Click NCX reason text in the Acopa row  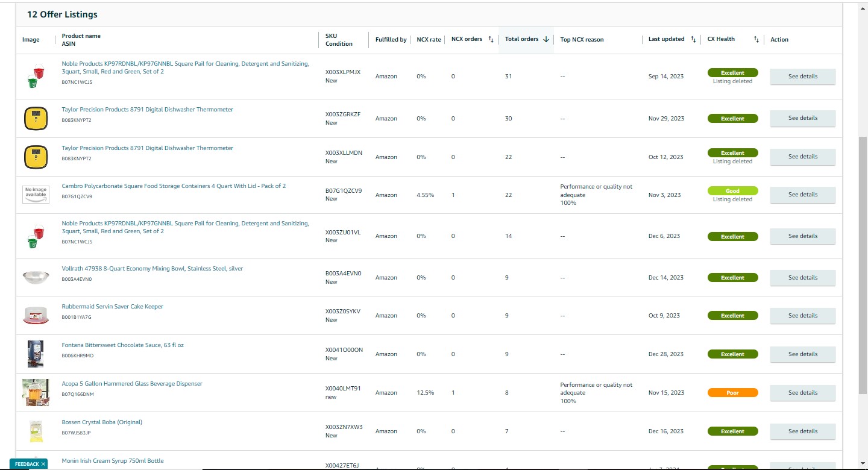point(596,393)
